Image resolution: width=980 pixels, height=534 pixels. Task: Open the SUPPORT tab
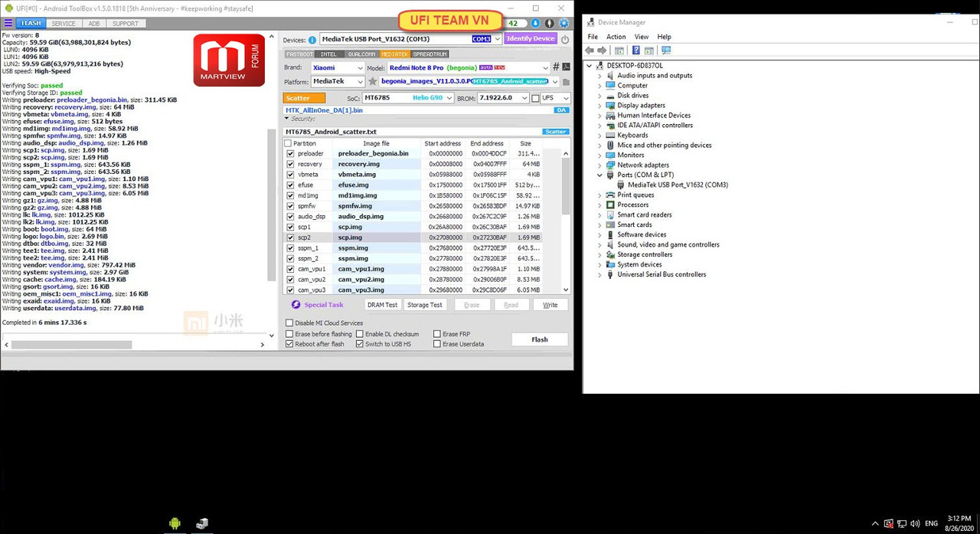126,24
